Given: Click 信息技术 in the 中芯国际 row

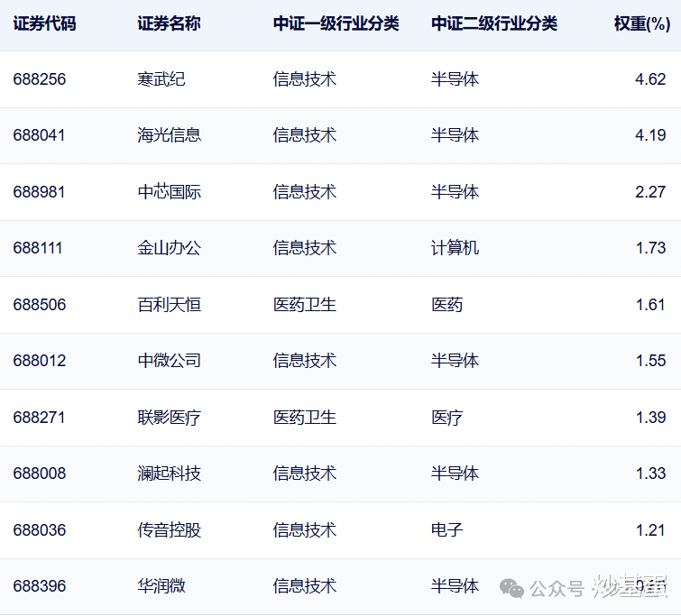Looking at the screenshot, I should pos(305,191).
